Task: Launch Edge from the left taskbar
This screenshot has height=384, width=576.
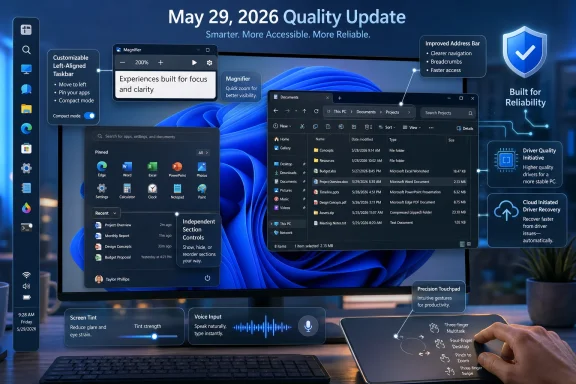Action: [26, 128]
